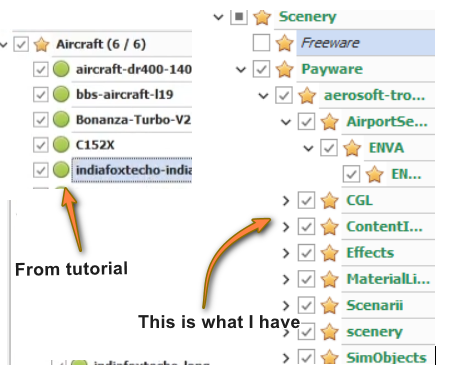Click the star icon next to Payware
This screenshot has width=454, height=370.
(284, 69)
